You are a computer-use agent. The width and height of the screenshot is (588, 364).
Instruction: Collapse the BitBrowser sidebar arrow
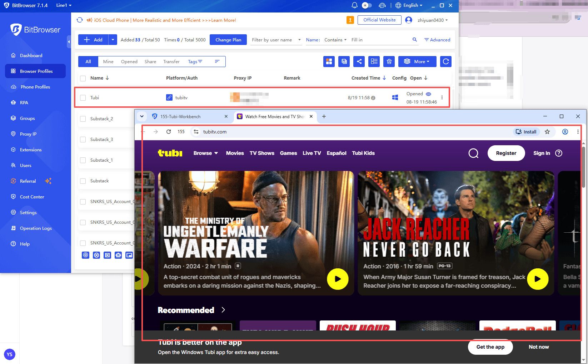pyautogui.click(x=69, y=42)
